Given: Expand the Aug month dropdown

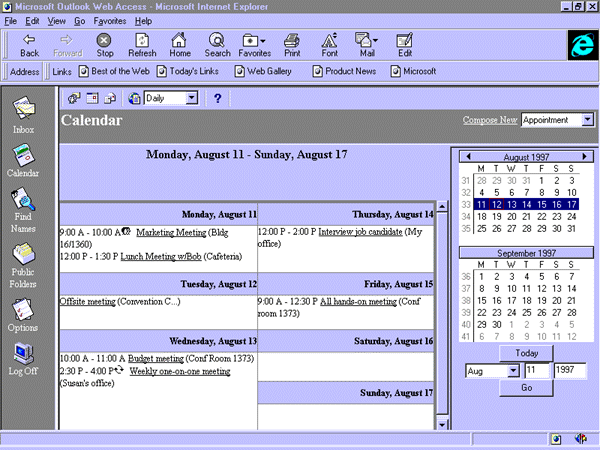Looking at the screenshot, I should [x=513, y=370].
